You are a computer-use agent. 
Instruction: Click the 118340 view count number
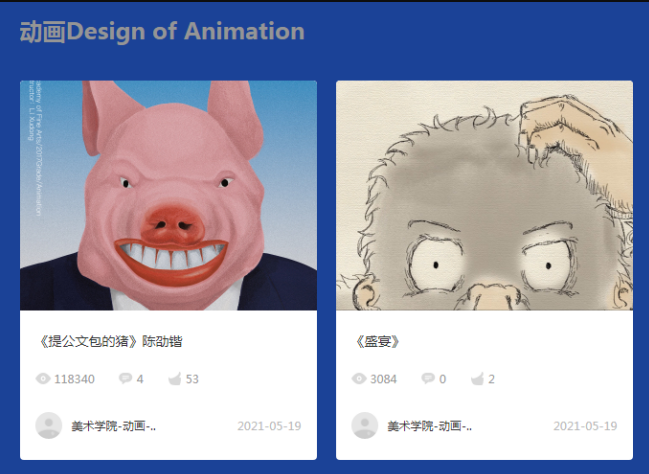click(75, 379)
